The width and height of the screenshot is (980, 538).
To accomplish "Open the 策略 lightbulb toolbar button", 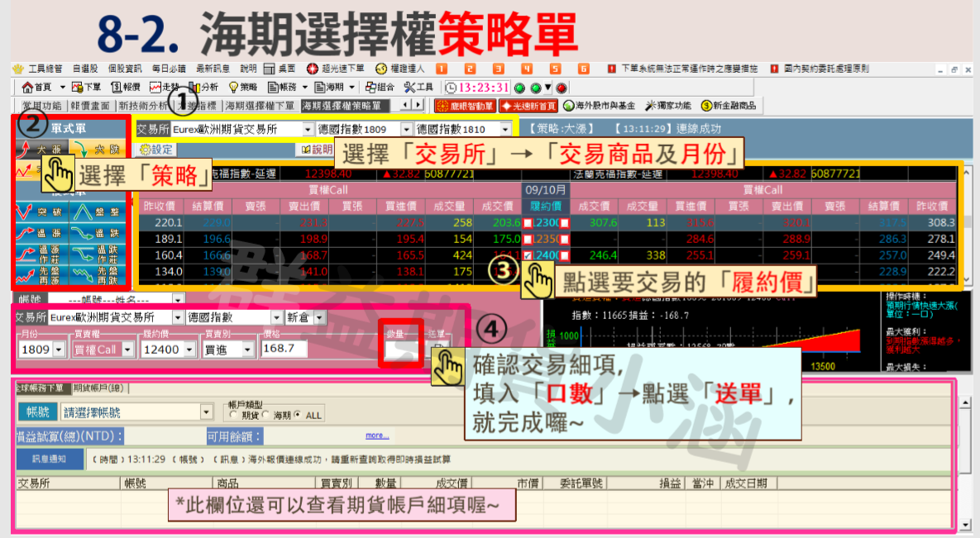I will [243, 88].
